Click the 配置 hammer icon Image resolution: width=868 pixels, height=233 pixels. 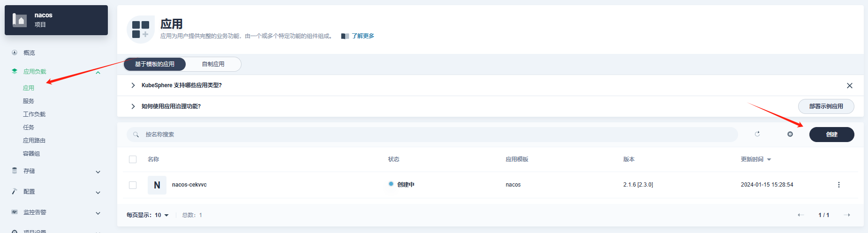15,191
